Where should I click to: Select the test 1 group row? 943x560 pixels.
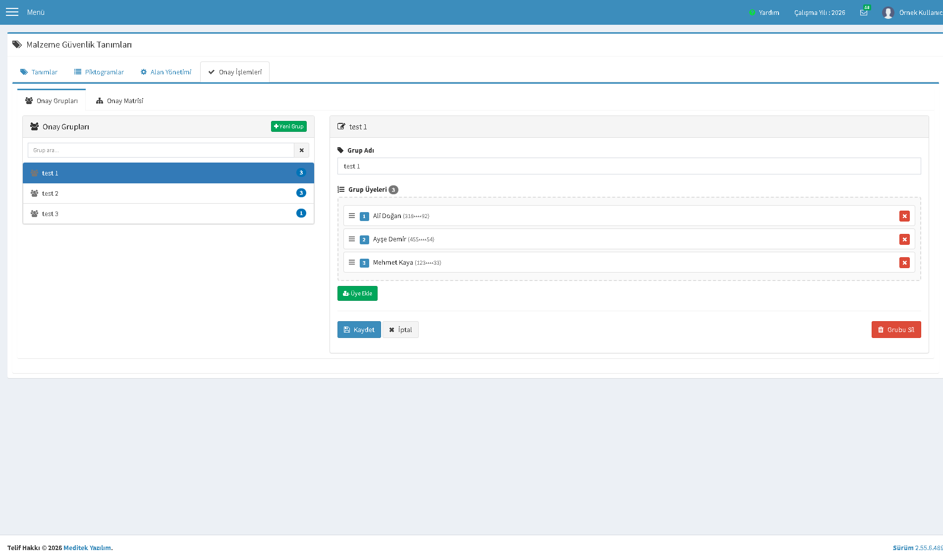pos(168,173)
